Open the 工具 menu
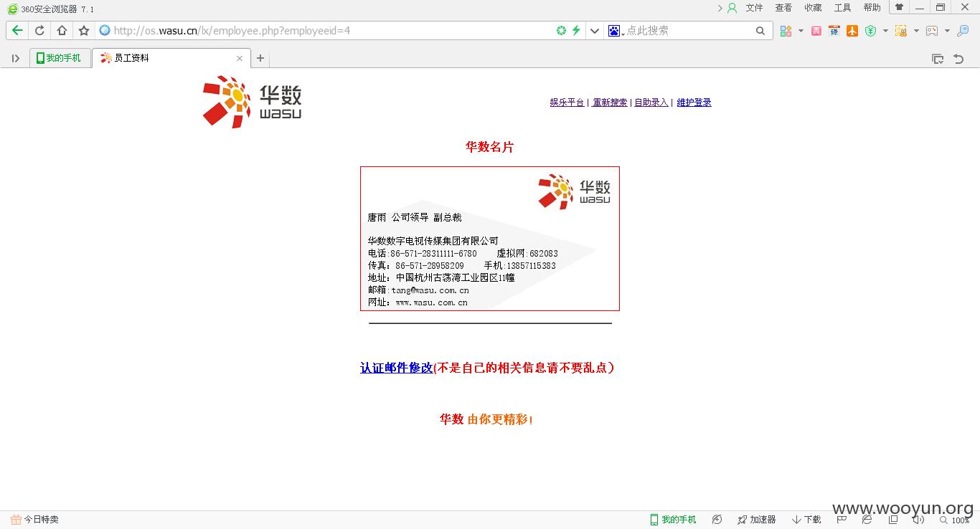The width and height of the screenshot is (980, 529). pos(842,8)
